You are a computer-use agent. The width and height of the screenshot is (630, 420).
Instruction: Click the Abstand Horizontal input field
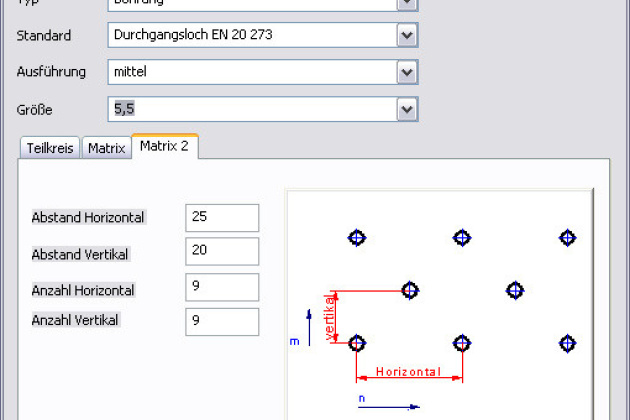point(222,218)
